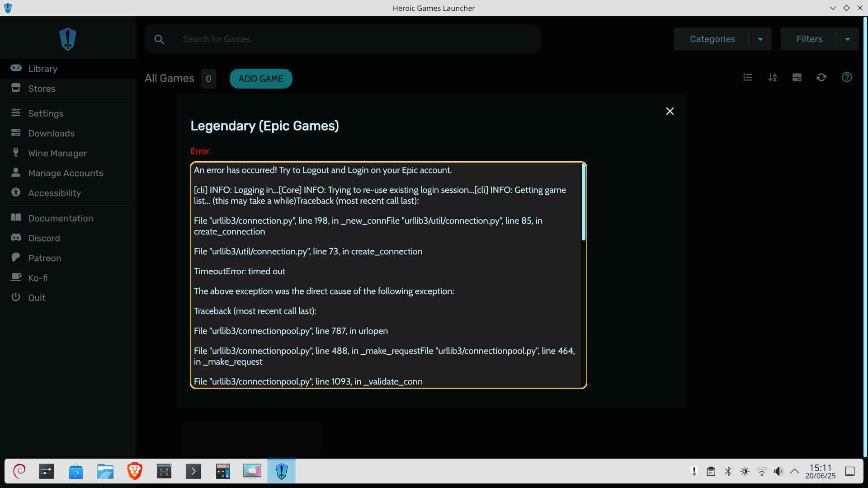Open the Brave browser in taskbar
This screenshot has height=488, width=868.
point(135,471)
